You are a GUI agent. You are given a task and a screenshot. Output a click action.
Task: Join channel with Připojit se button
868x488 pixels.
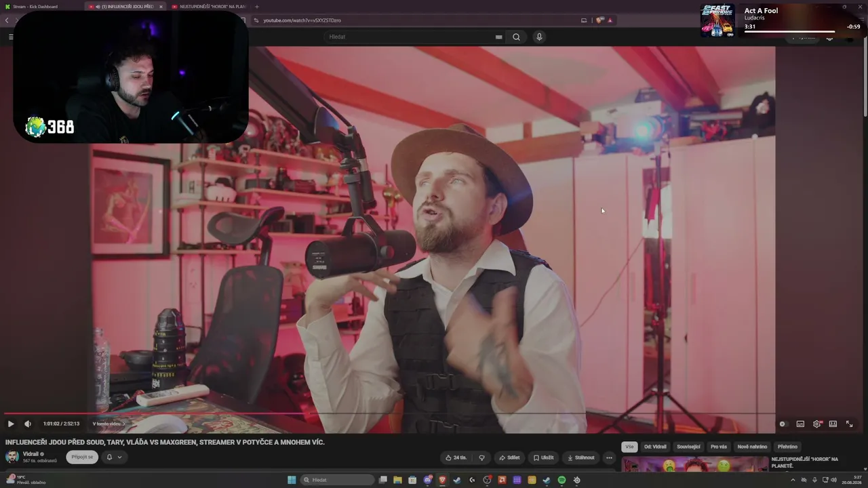click(x=82, y=457)
